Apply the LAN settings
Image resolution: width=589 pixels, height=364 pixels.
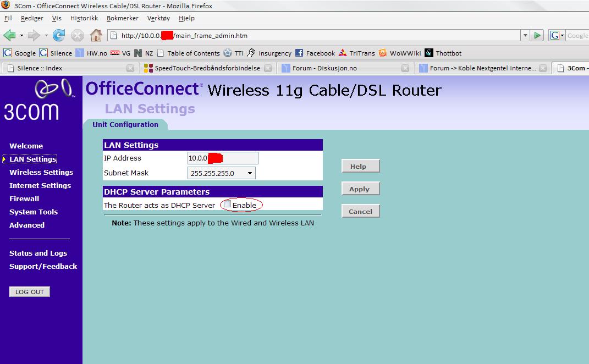361,189
